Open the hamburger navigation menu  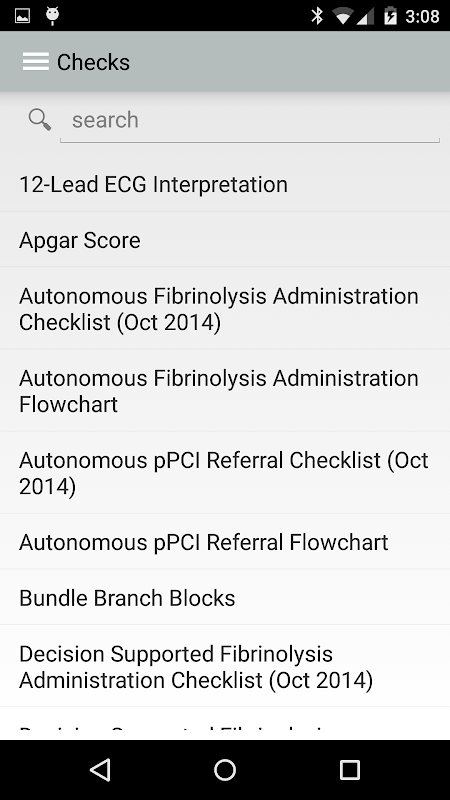coord(36,62)
